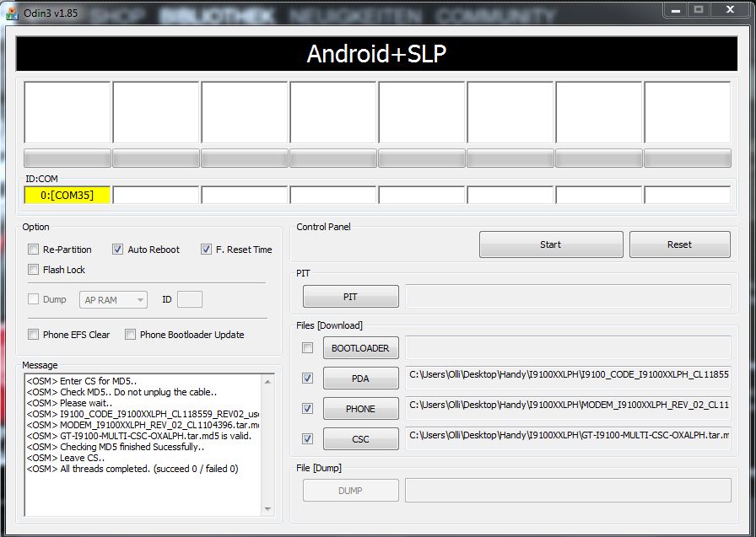Viewport: 756px width, 537px height.
Task: Click the CSC file button
Action: tap(360, 438)
